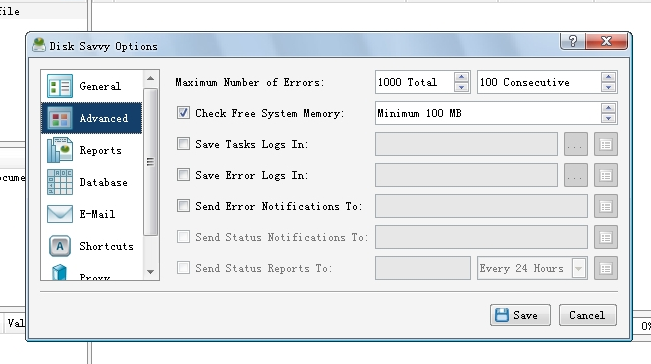The height and width of the screenshot is (364, 651).
Task: Click the Save Tasks Logs path field
Action: (466, 144)
